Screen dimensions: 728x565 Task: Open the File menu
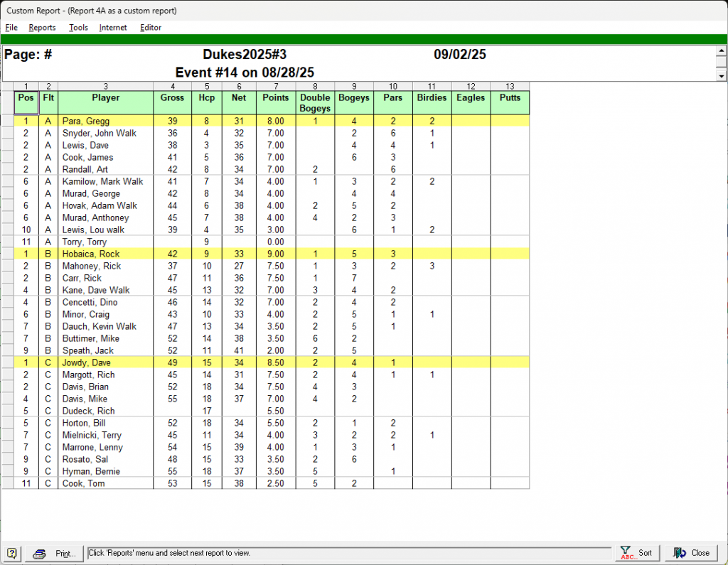coord(11,28)
